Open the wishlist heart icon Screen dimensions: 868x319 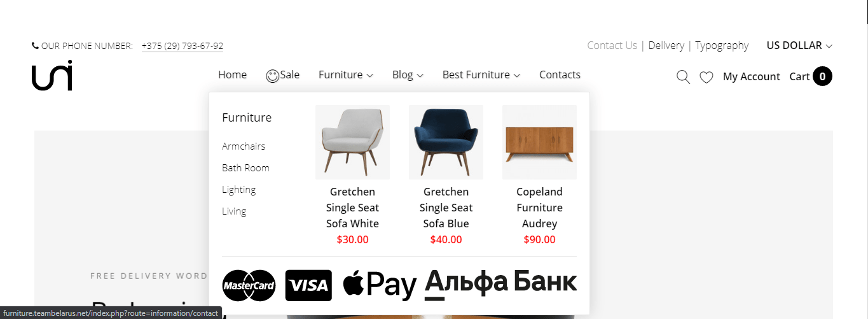point(706,77)
